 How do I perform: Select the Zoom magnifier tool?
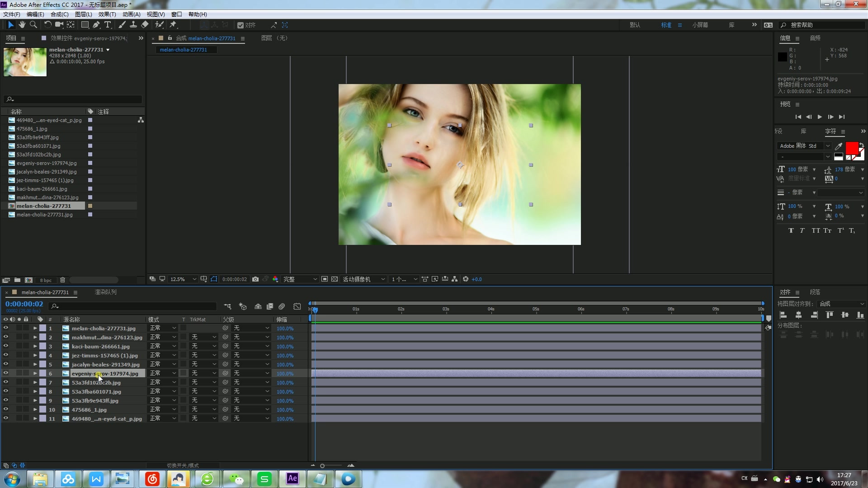point(33,25)
